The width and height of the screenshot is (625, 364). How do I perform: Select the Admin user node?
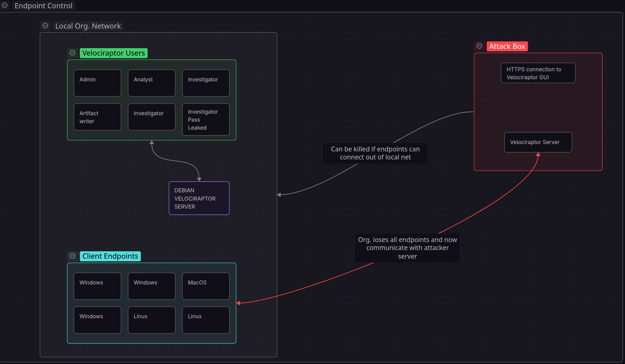[98, 83]
